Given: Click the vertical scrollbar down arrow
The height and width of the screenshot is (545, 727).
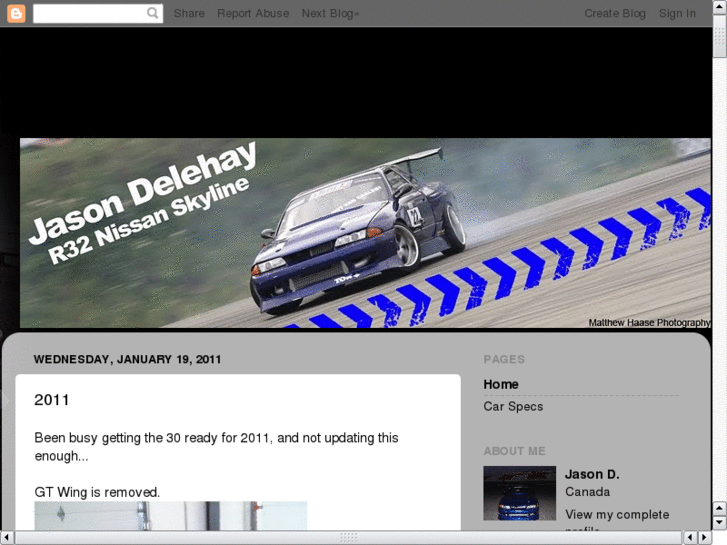Looking at the screenshot, I should click(720, 523).
